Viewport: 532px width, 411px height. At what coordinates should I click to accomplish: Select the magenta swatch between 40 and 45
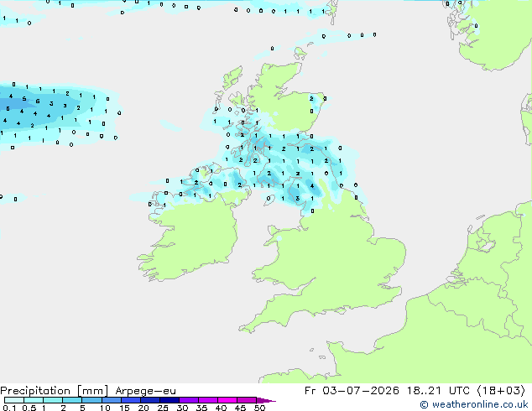coord(227,400)
